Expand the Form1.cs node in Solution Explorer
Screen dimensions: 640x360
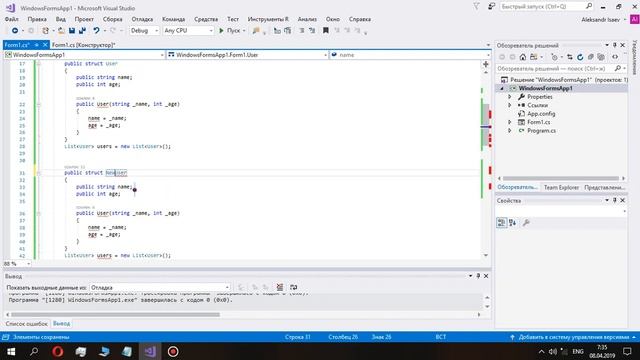509,122
